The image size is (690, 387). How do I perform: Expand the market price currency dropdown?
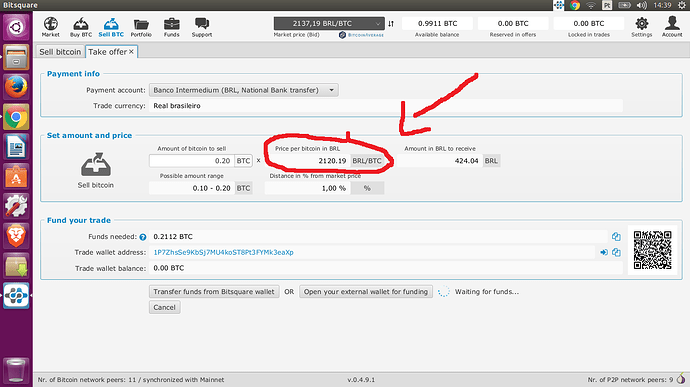329,23
